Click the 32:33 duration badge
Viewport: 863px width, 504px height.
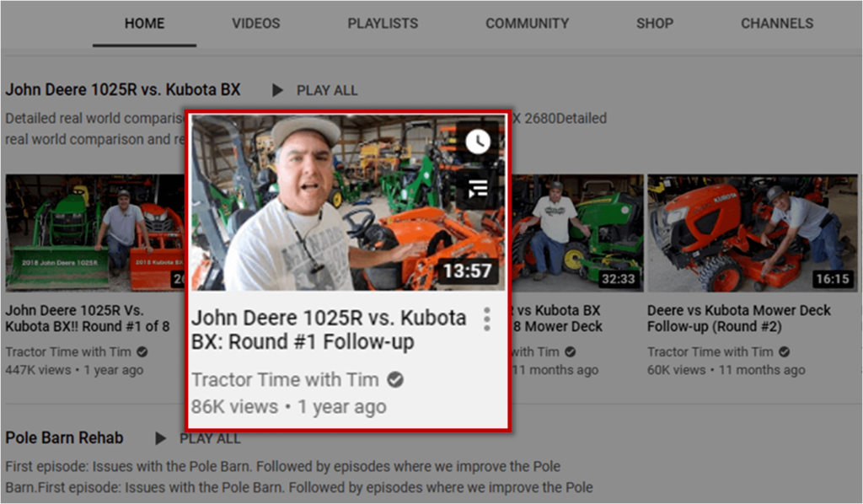(x=618, y=279)
